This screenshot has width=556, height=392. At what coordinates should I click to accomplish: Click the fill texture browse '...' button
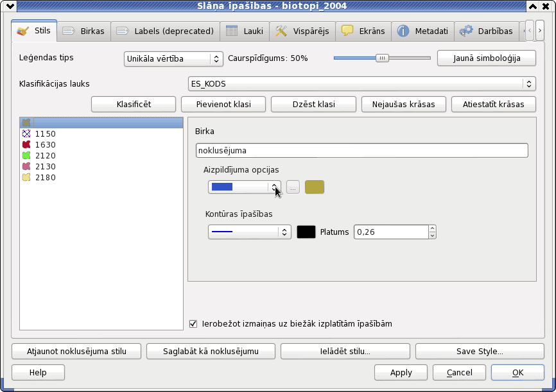293,187
